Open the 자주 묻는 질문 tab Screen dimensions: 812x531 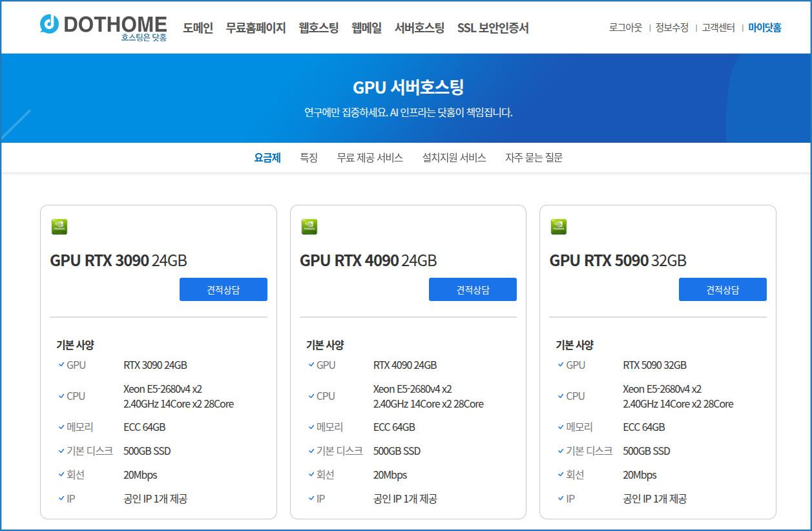point(534,158)
